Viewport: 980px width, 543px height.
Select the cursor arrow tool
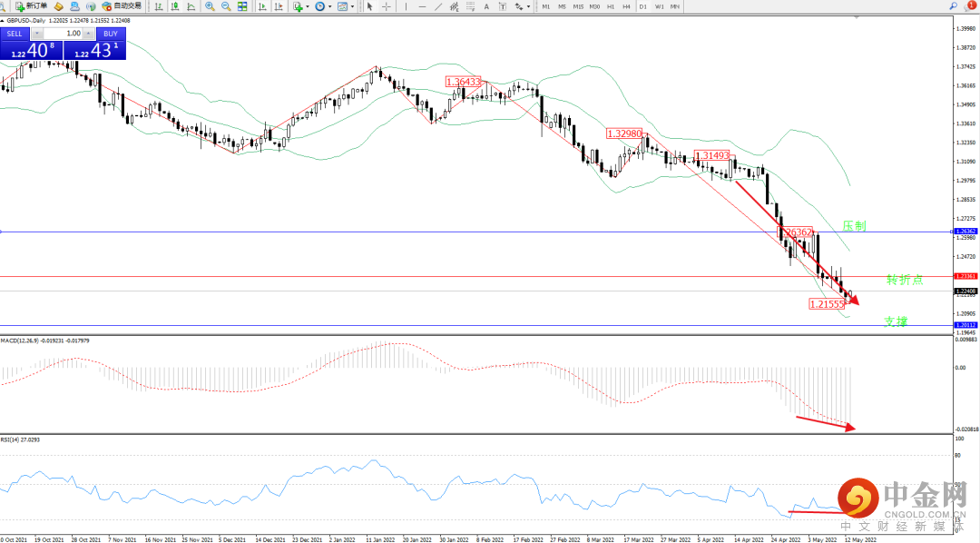[x=370, y=6]
